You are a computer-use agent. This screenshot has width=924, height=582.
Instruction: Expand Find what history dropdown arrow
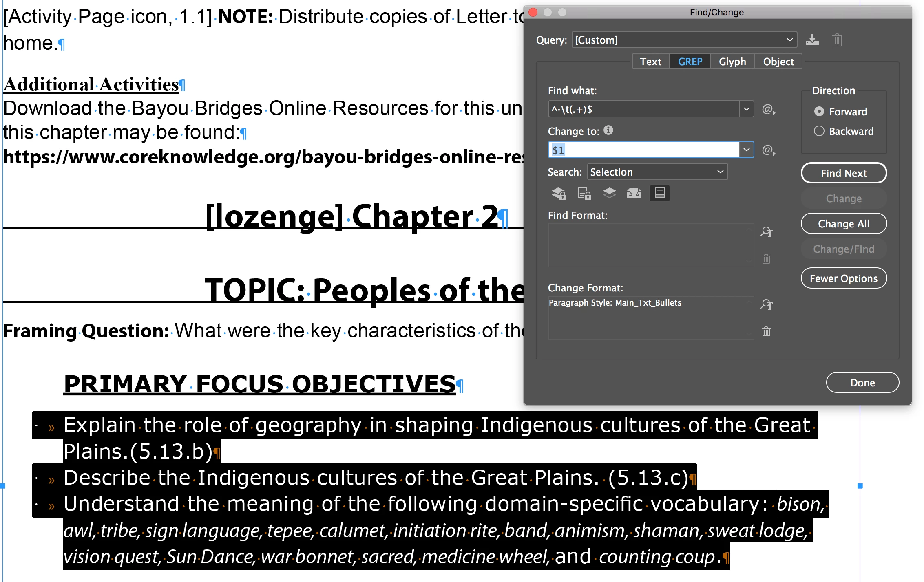[x=746, y=109]
